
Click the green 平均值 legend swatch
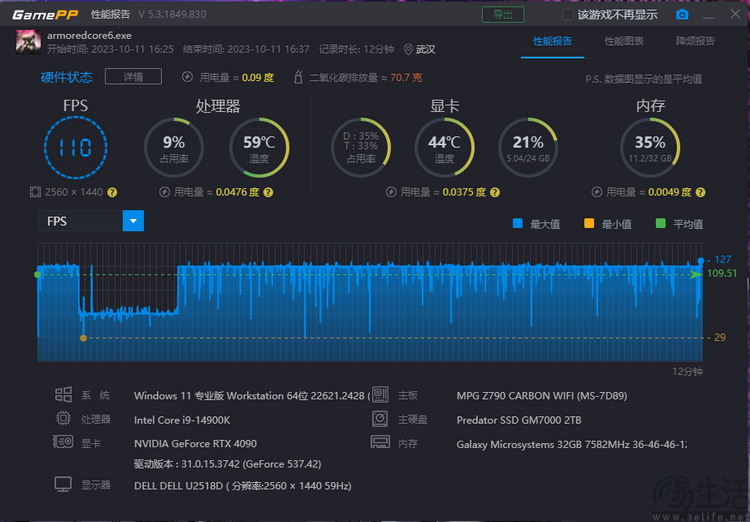(661, 223)
